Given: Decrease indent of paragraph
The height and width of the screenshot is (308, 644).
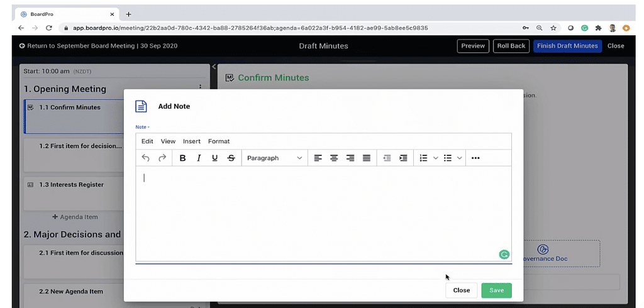Looking at the screenshot, I should click(387, 158).
